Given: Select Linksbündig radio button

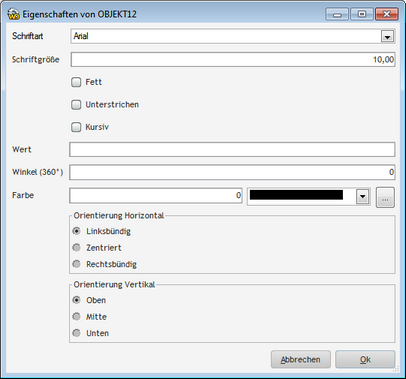Looking at the screenshot, I should (x=76, y=231).
